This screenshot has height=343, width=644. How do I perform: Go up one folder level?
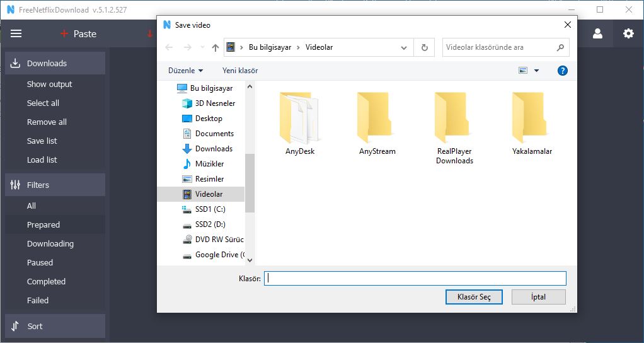click(216, 48)
